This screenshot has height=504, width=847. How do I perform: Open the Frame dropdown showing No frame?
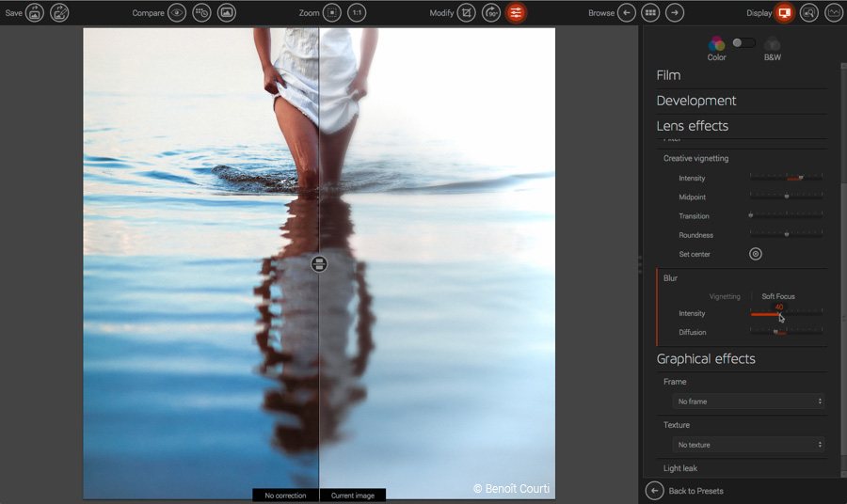[x=748, y=401]
